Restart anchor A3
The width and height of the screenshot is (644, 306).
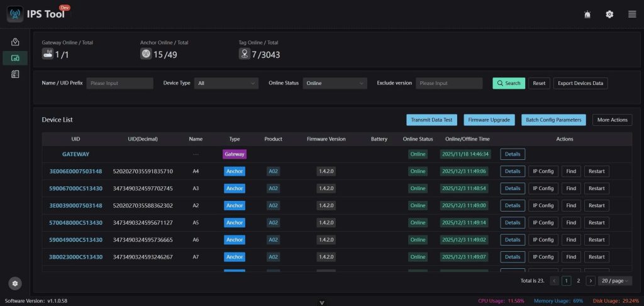[x=596, y=188]
